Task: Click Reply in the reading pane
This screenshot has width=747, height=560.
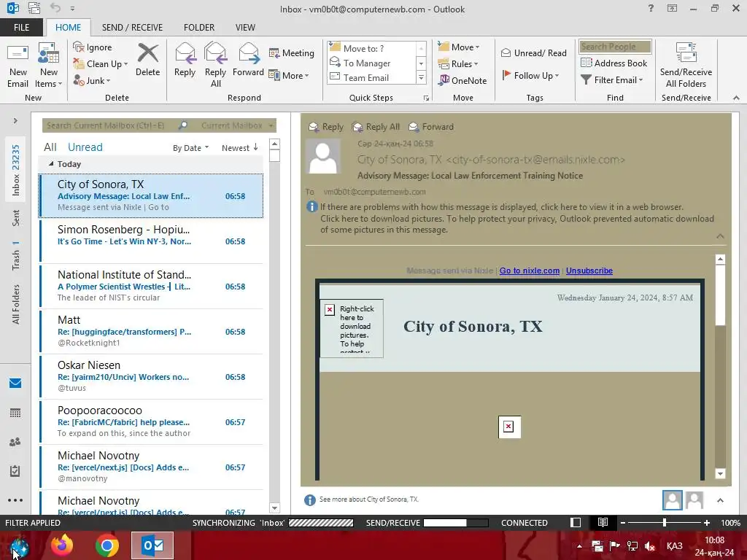Action: tap(326, 127)
